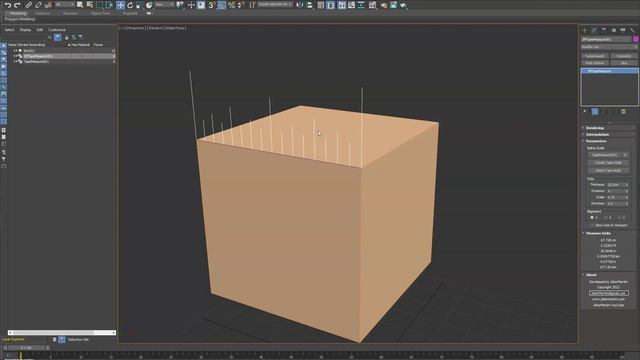Open the Select menu in Scene Explorer
The height and width of the screenshot is (360, 640).
point(9,30)
